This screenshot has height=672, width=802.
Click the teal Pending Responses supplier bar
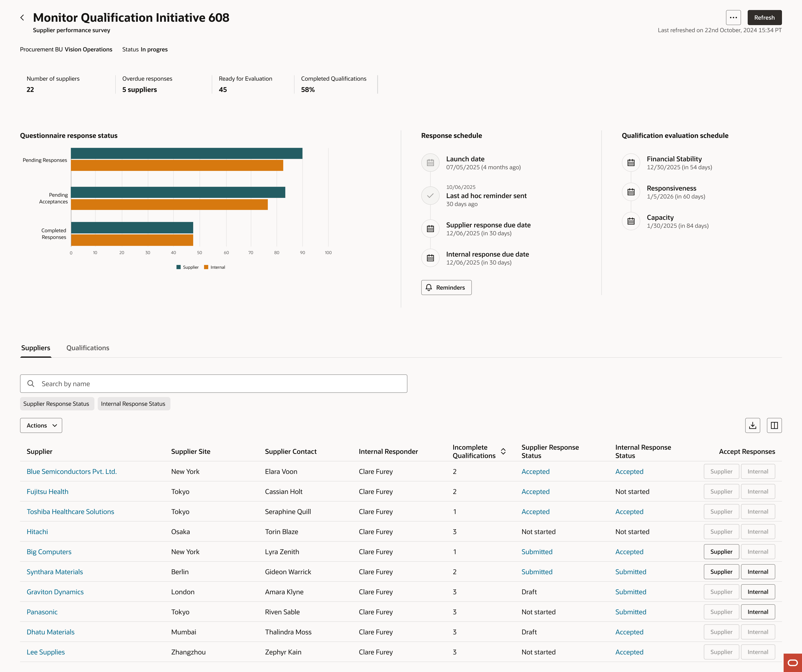[x=187, y=154]
